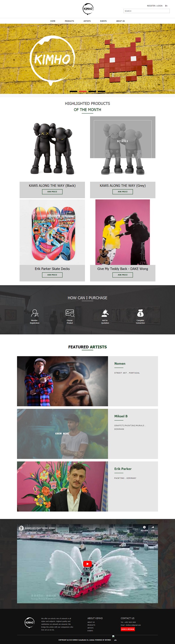
Task: Go to the ARTISTS menu item
Action: click(87, 21)
